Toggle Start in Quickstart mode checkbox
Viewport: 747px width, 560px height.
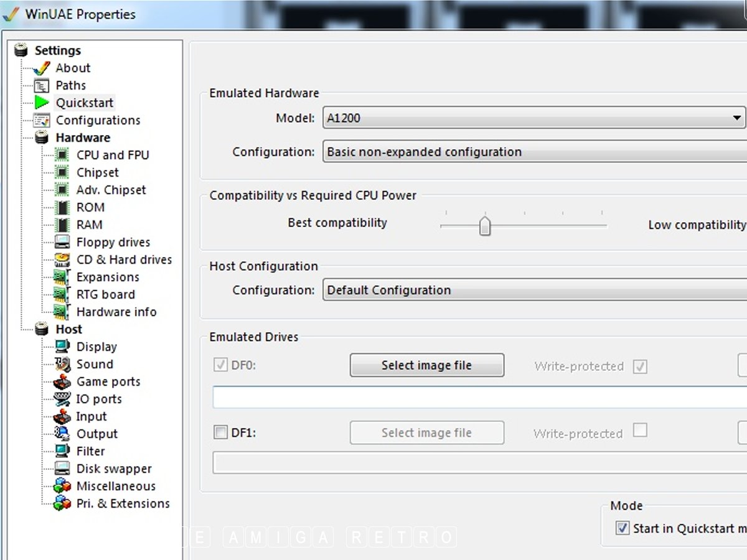pos(622,528)
